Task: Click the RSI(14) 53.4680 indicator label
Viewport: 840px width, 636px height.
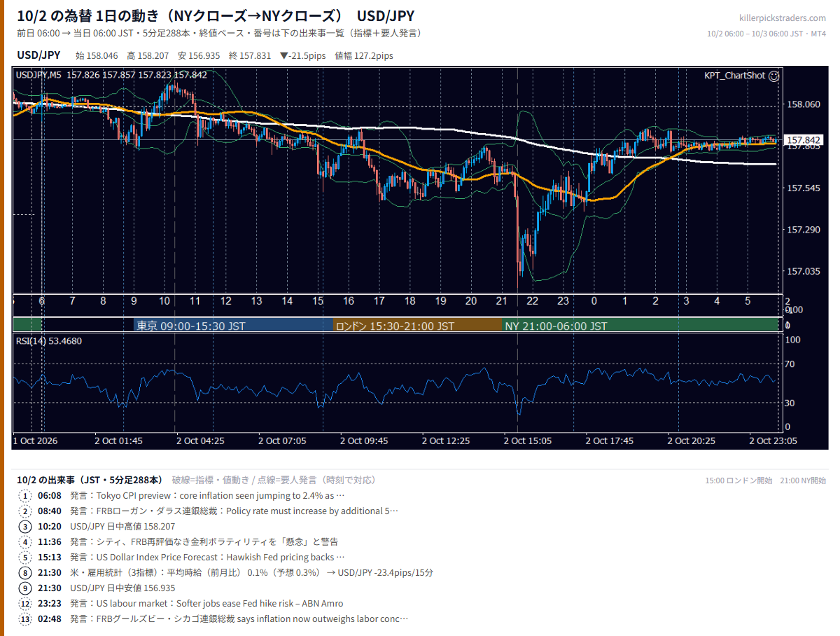Action: [49, 341]
